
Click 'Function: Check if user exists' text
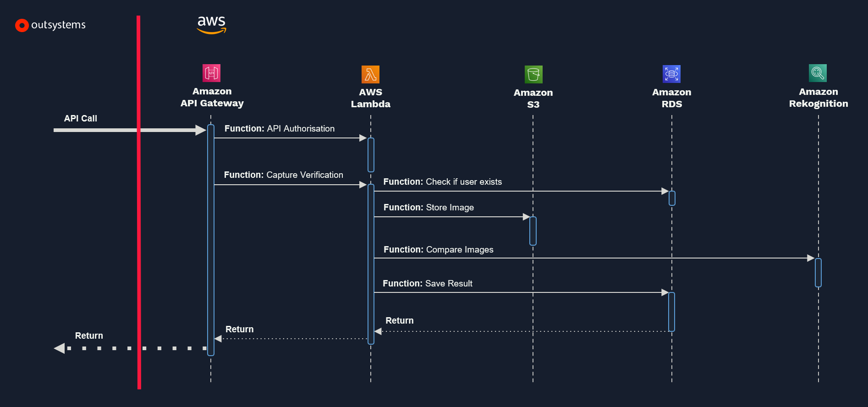(x=443, y=182)
